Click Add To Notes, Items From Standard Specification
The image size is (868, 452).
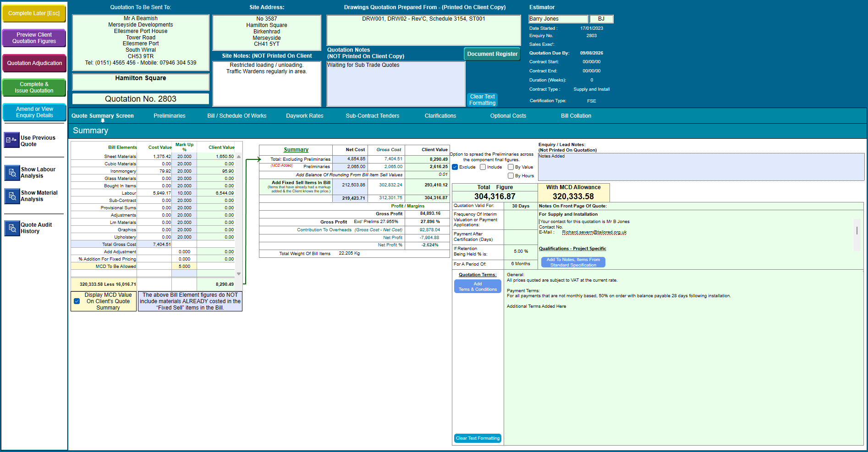click(573, 262)
